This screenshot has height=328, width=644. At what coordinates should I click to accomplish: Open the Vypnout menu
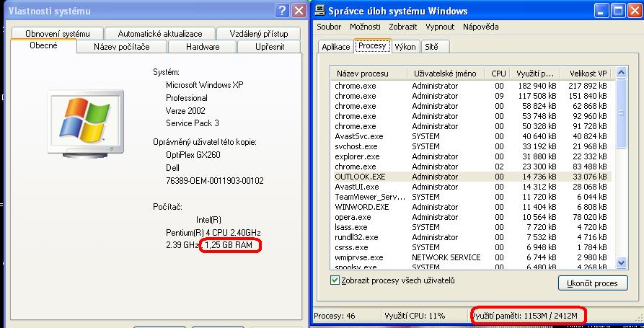(440, 27)
